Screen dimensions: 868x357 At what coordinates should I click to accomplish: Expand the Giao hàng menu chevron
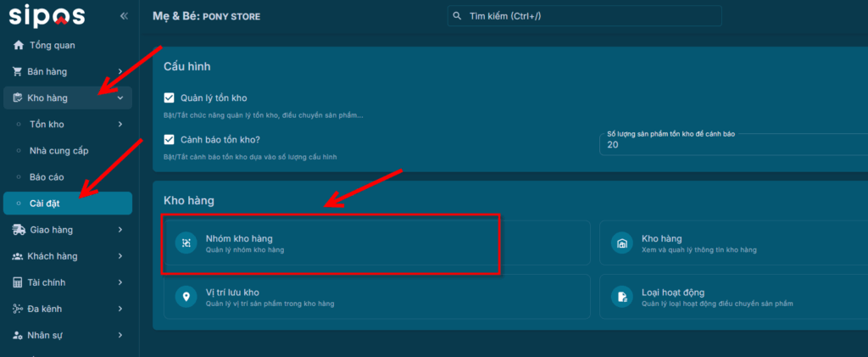(120, 230)
